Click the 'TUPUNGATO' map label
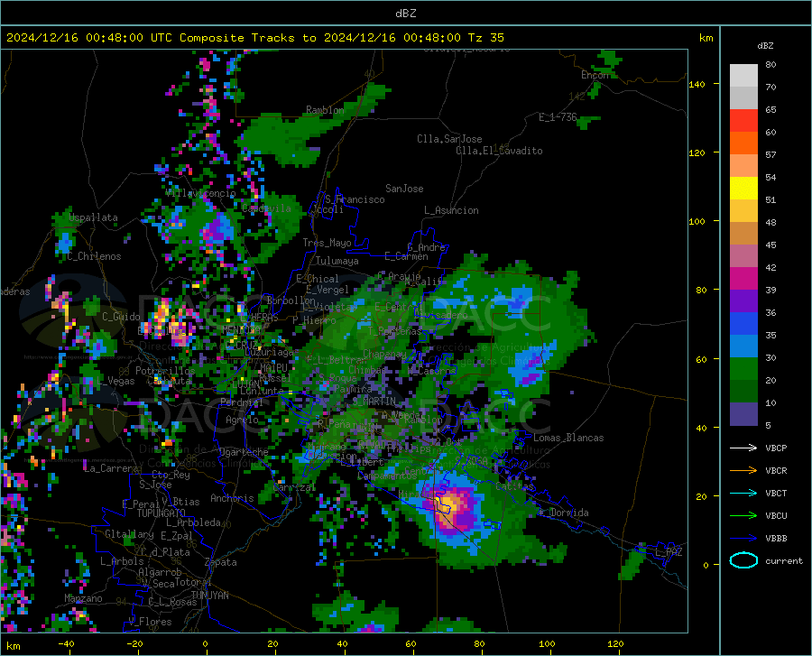 coord(161,513)
